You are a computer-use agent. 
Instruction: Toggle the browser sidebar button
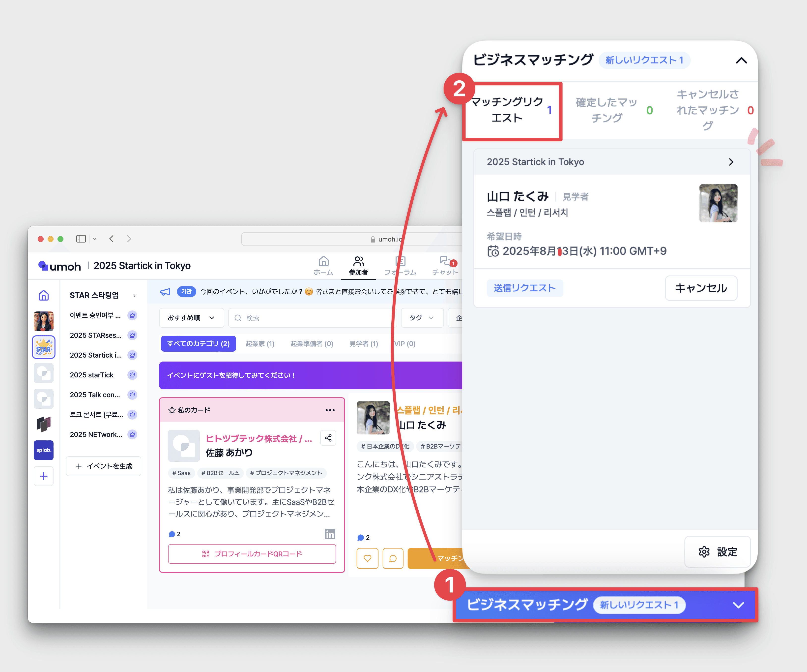[x=81, y=239]
